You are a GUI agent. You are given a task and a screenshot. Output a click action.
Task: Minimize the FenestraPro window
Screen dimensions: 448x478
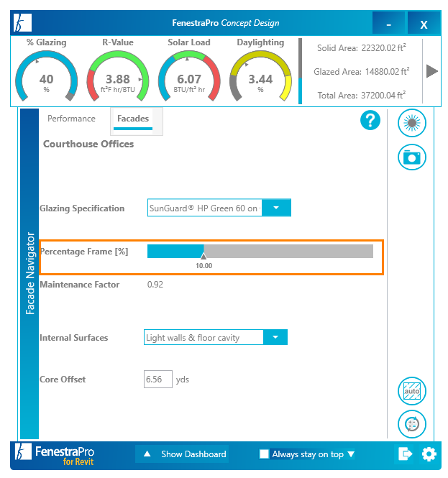click(x=388, y=23)
